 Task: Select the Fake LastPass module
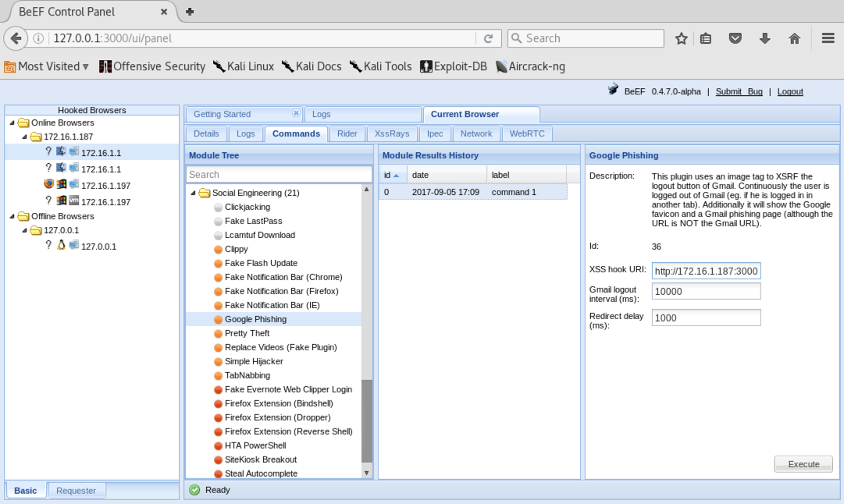point(253,221)
